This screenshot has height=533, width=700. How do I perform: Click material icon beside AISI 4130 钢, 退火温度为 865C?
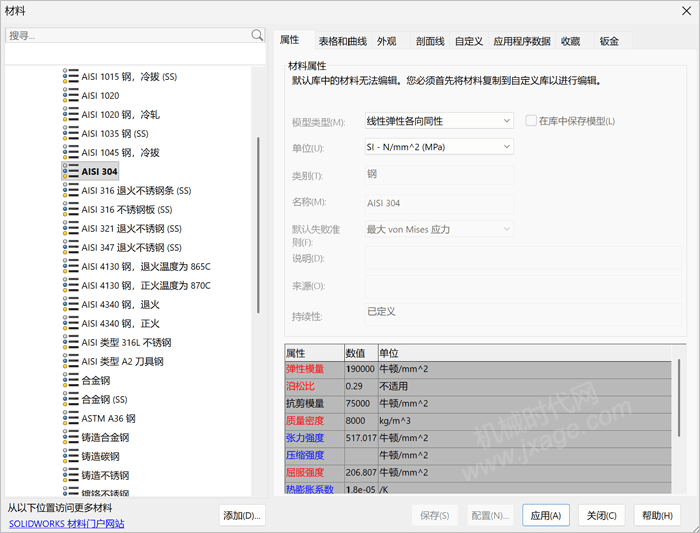[71, 266]
